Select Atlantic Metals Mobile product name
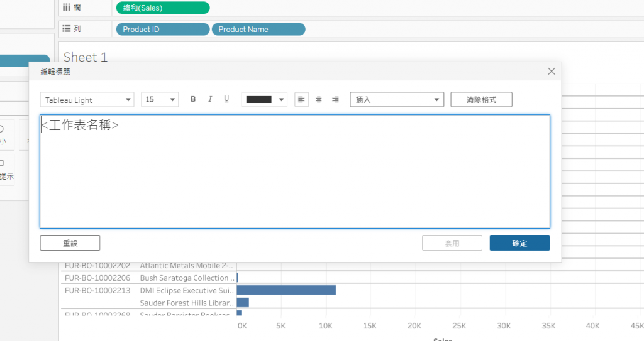Image resolution: width=644 pixels, height=341 pixels. [x=186, y=266]
